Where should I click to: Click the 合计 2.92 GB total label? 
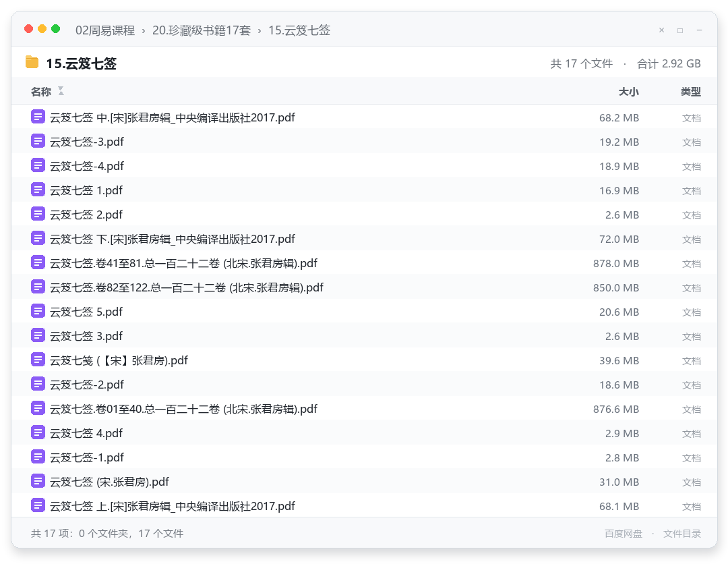pyautogui.click(x=669, y=63)
